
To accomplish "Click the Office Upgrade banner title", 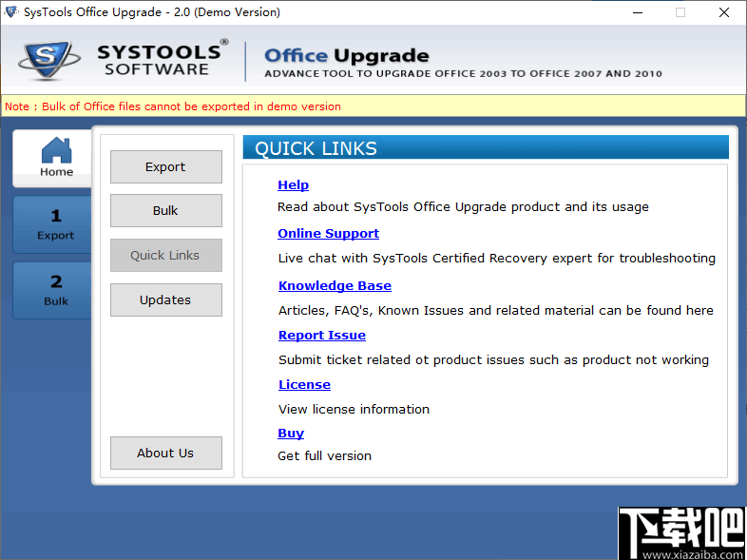I will tap(347, 56).
